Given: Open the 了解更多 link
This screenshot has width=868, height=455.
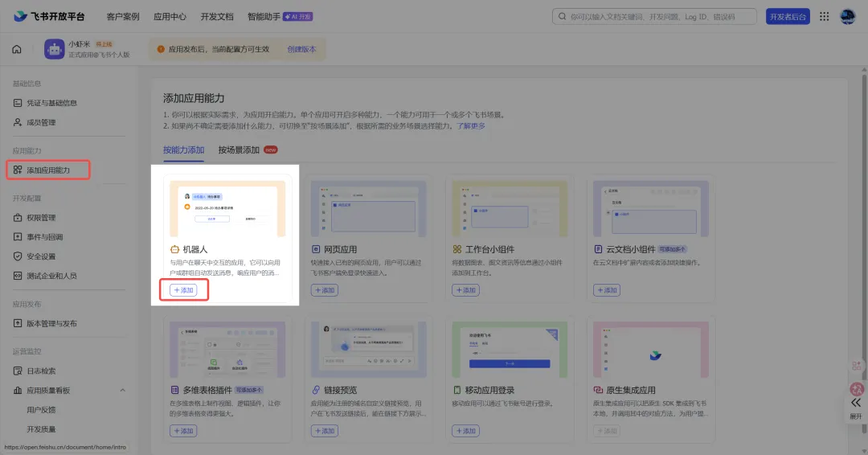Looking at the screenshot, I should click(x=471, y=126).
